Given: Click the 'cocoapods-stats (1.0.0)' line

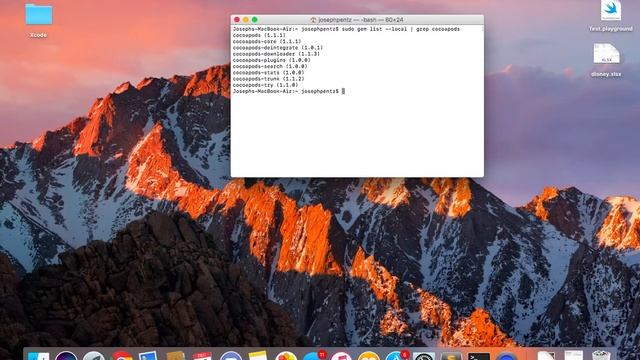Looking at the screenshot, I should click(x=268, y=73).
